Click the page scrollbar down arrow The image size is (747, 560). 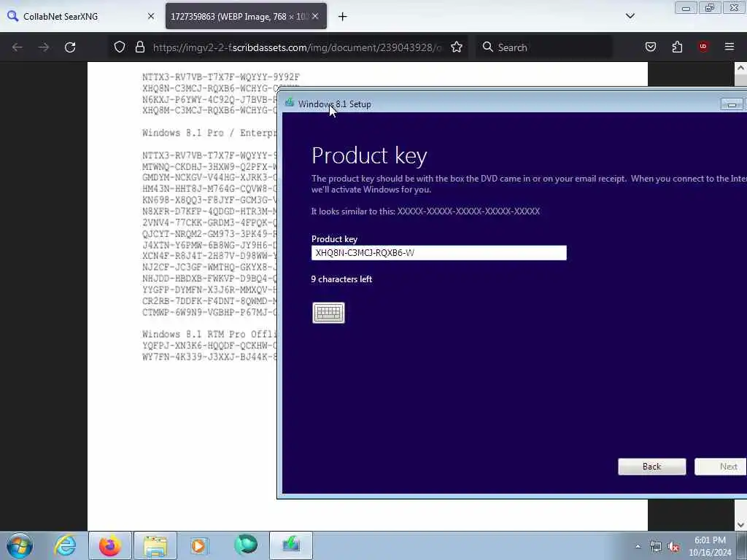(x=740, y=525)
